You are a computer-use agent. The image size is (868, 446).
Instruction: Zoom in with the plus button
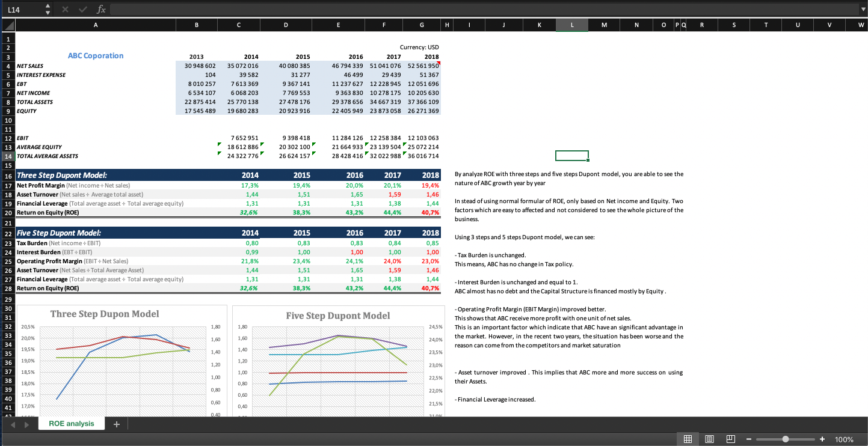(x=822, y=439)
